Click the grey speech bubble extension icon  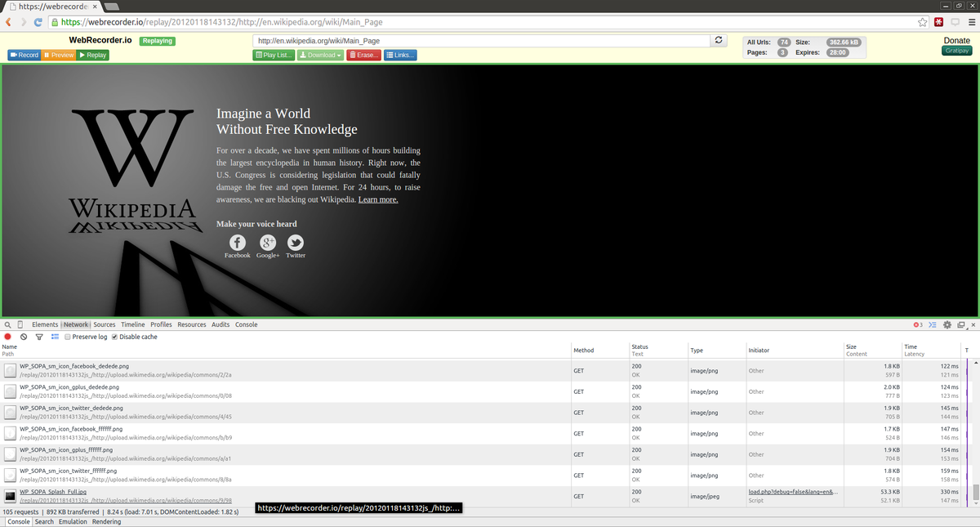click(x=955, y=22)
